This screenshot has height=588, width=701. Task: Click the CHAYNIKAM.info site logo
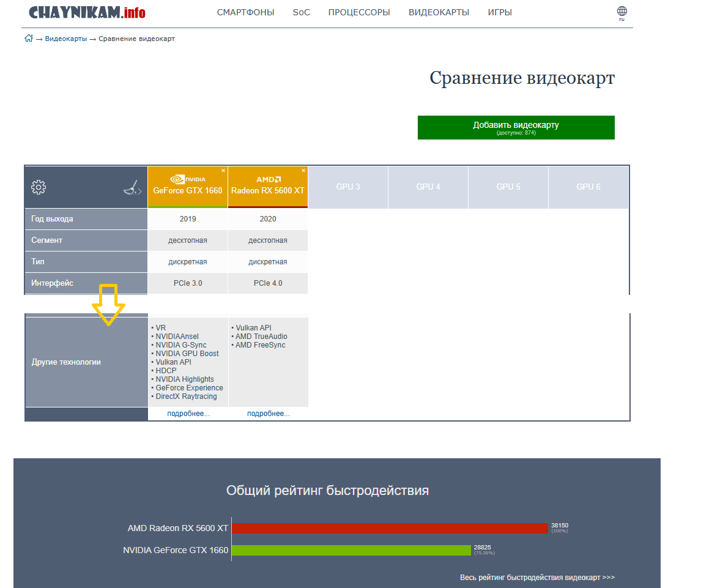87,12
